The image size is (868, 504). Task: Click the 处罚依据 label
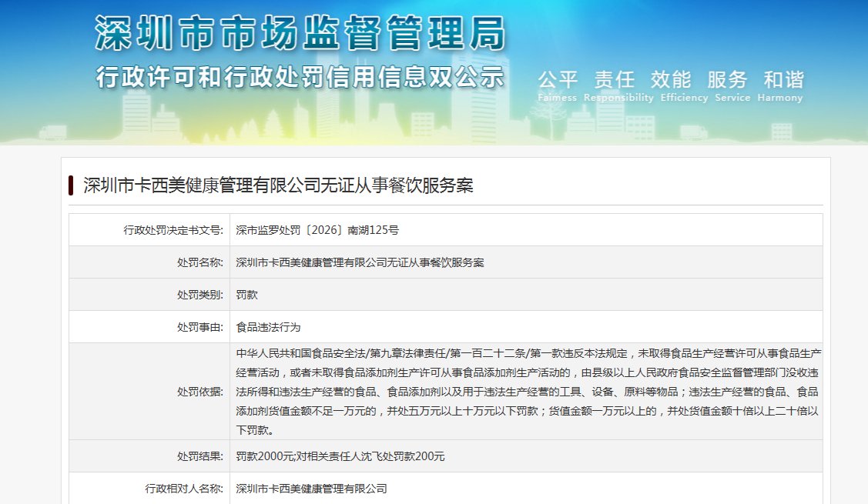click(199, 392)
